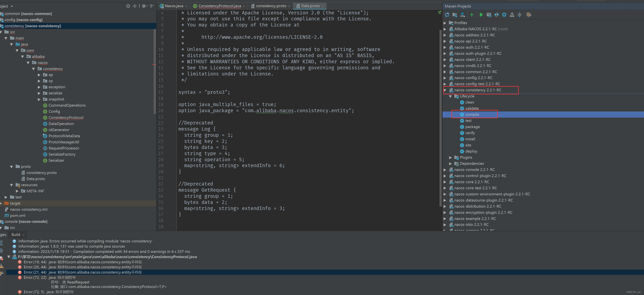Click Execute Maven Goal icon
Viewport: 644px width, 295px height.
489,15
